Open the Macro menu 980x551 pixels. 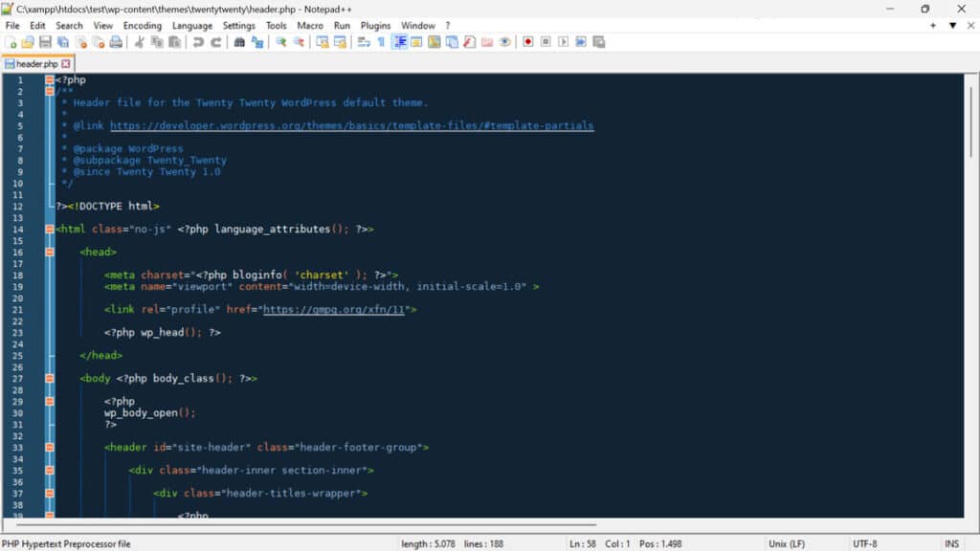coord(308,25)
